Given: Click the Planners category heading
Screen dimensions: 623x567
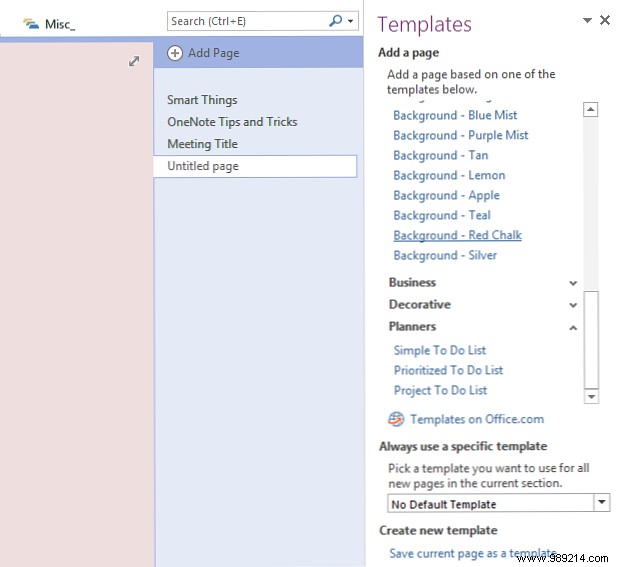Looking at the screenshot, I should (412, 327).
